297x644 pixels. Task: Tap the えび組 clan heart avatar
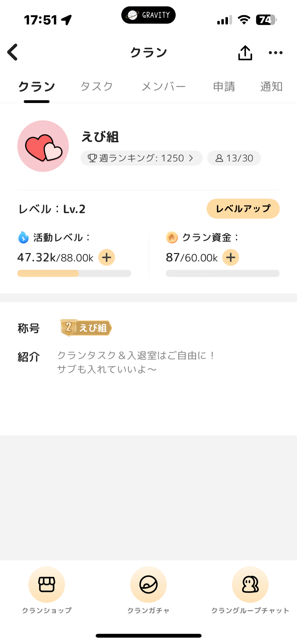coord(43,146)
